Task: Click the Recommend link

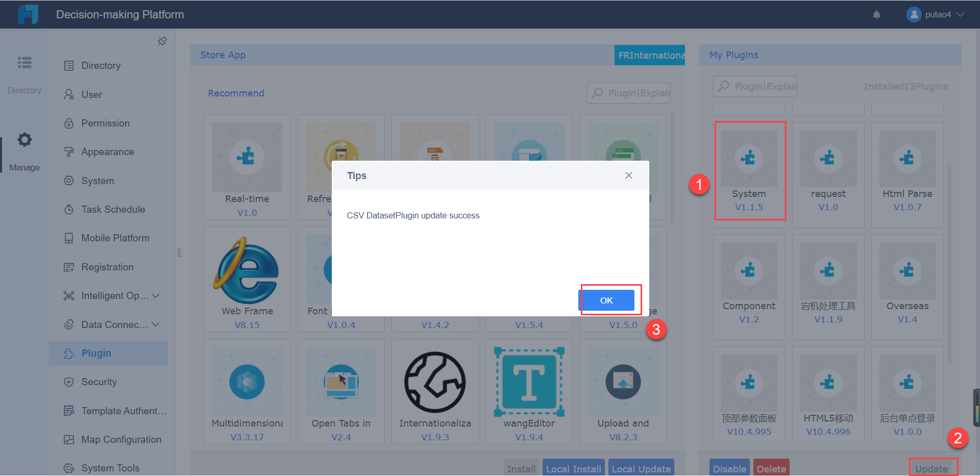Action: point(236,93)
